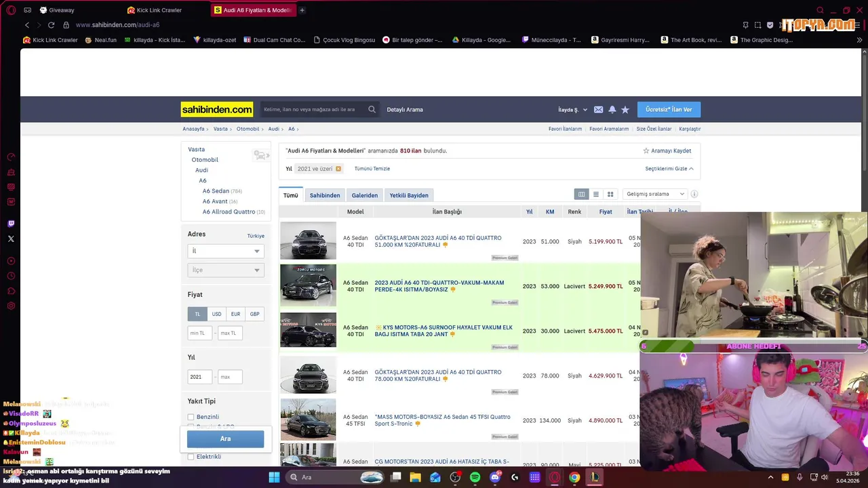Select A6 Sedan in the category tree
Viewport: 868px width, 488px height.
(x=216, y=191)
